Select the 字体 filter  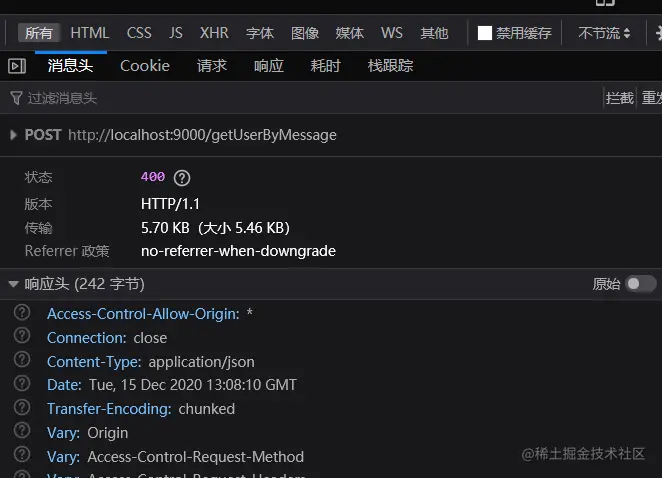260,33
